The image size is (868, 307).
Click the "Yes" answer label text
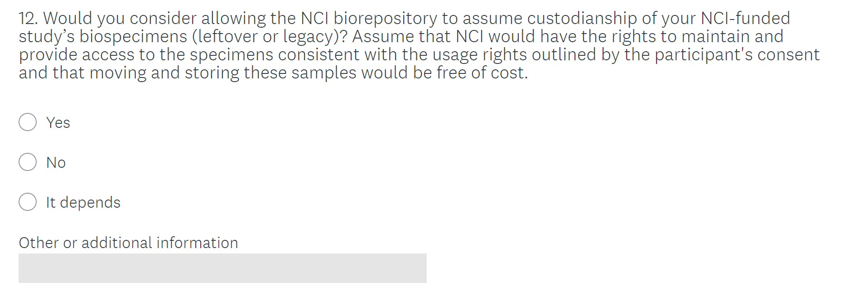[x=58, y=122]
